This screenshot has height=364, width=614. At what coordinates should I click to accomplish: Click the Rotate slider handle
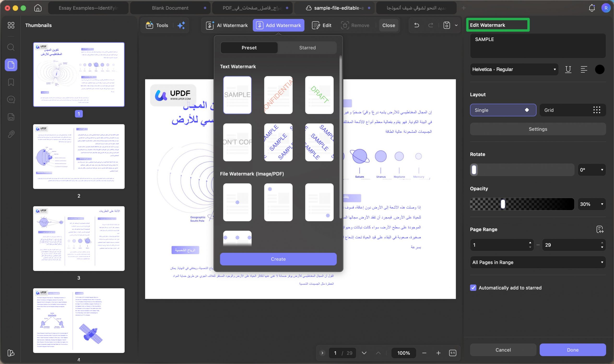tap(474, 170)
